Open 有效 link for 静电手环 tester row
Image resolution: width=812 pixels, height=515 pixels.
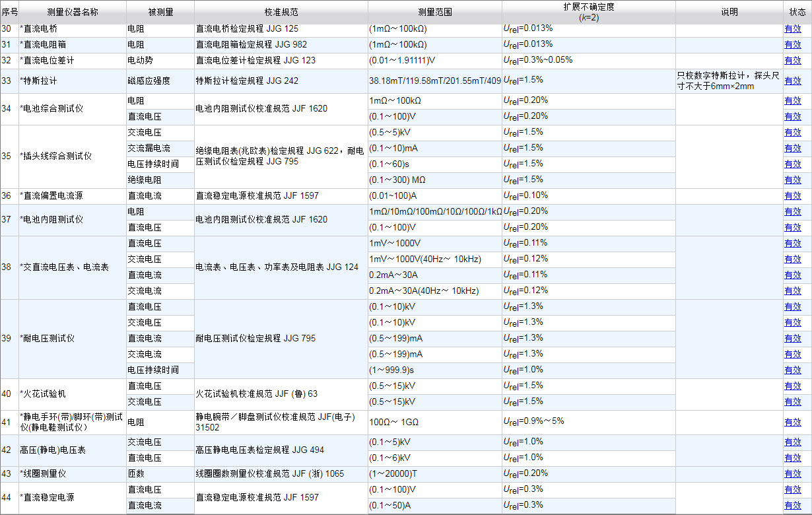coord(792,423)
